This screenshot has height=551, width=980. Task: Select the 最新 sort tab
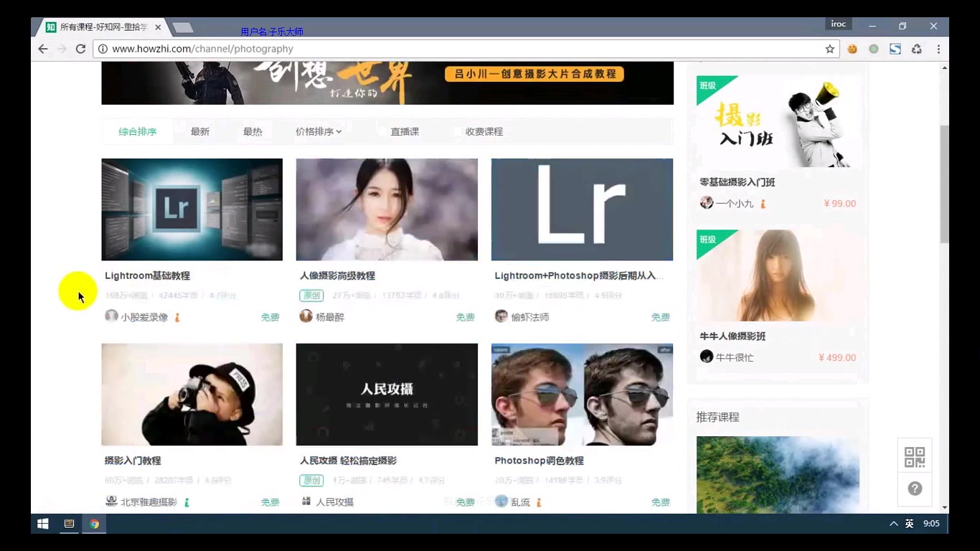tap(200, 131)
